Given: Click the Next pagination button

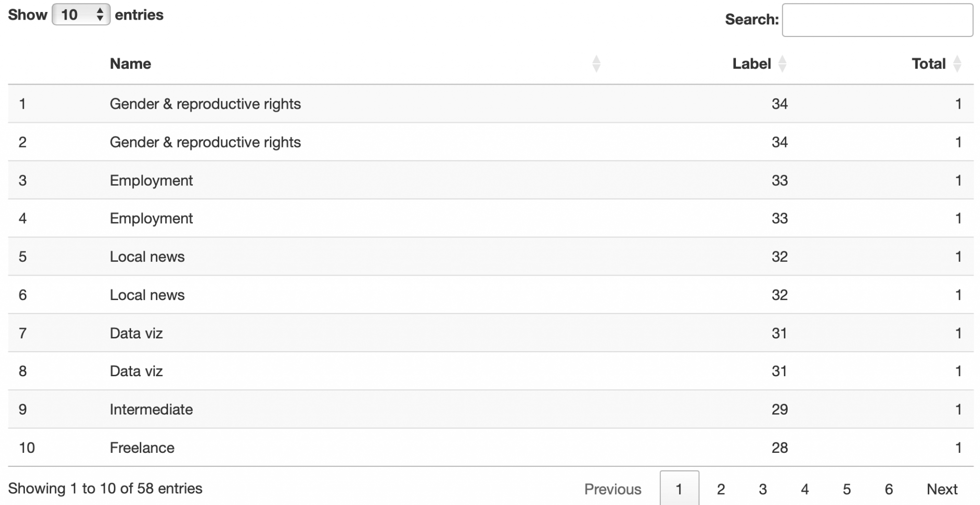Looking at the screenshot, I should point(941,489).
